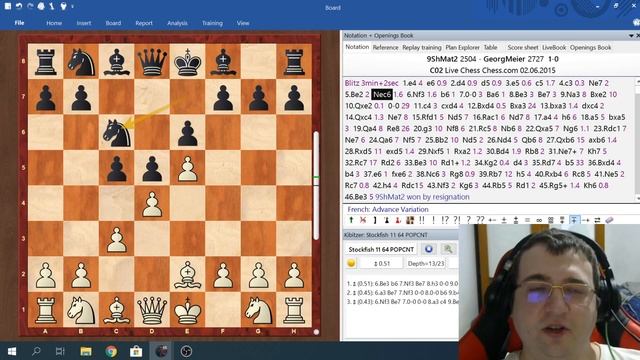Select move 5.Be2 in notation
The height and width of the screenshot is (360, 640).
coord(354,94)
